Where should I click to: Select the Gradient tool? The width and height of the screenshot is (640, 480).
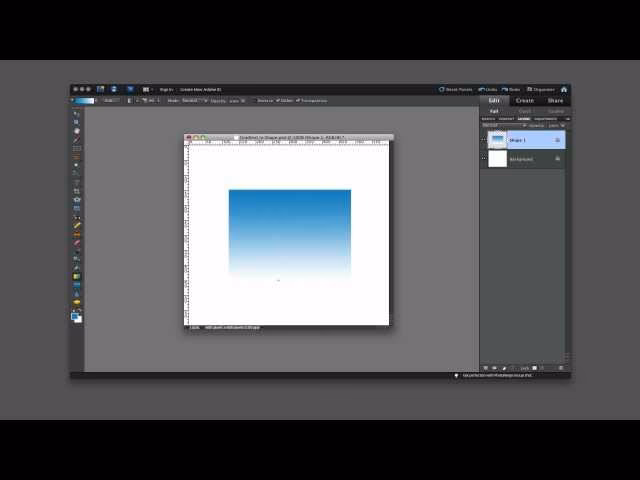[76, 276]
